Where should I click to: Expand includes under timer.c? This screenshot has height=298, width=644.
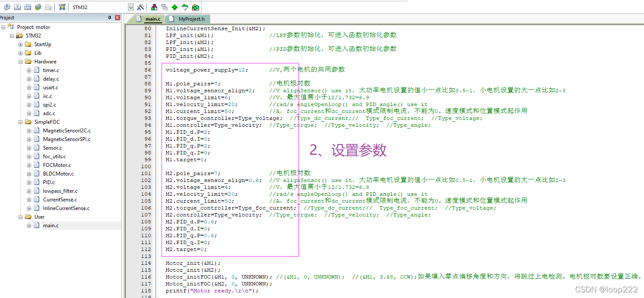[x=29, y=70]
